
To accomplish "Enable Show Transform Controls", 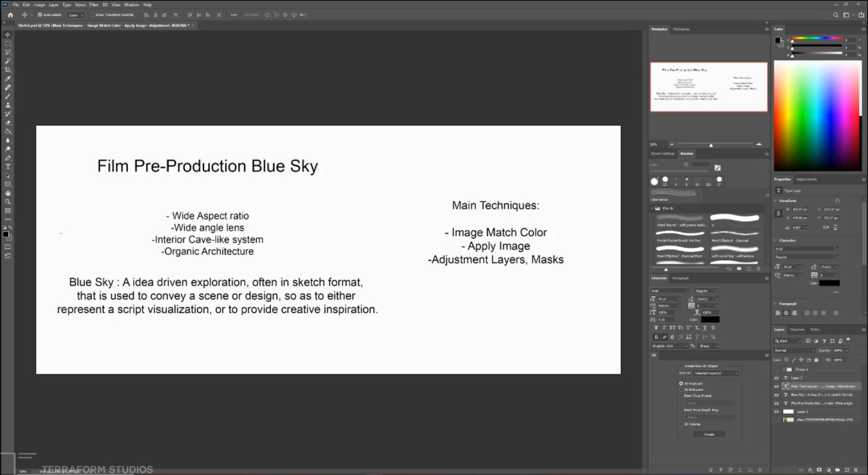I will click(92, 14).
